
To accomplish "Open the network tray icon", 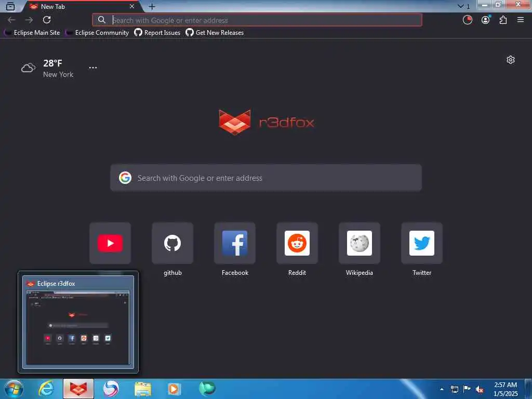I will (x=455, y=389).
